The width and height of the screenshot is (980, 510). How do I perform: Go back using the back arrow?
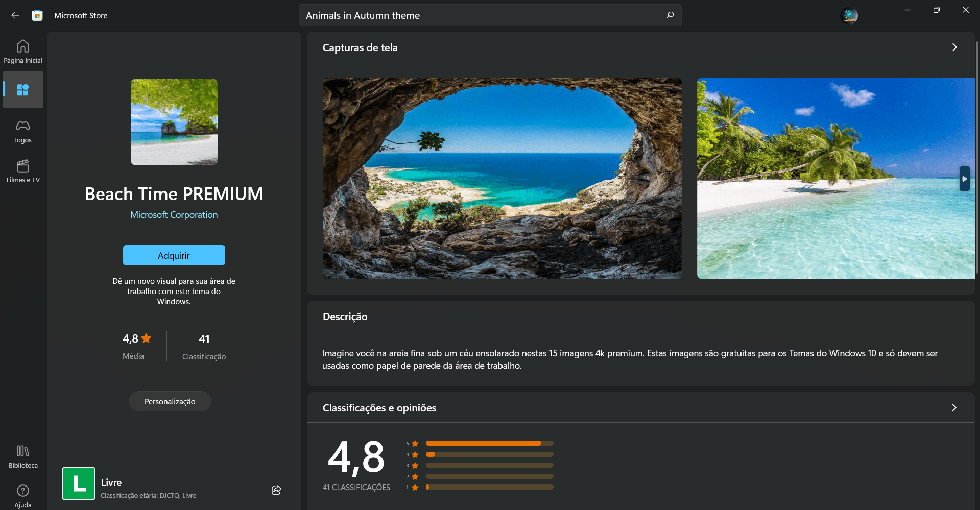point(15,15)
